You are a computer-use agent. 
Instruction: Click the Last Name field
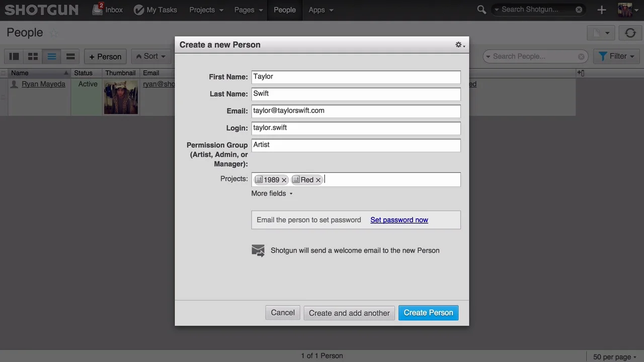pyautogui.click(x=356, y=94)
